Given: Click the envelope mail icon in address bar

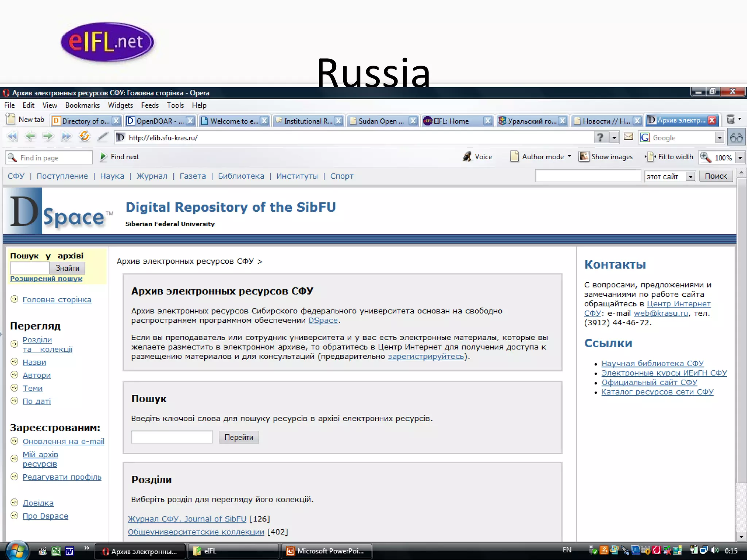Looking at the screenshot, I should coord(628,137).
